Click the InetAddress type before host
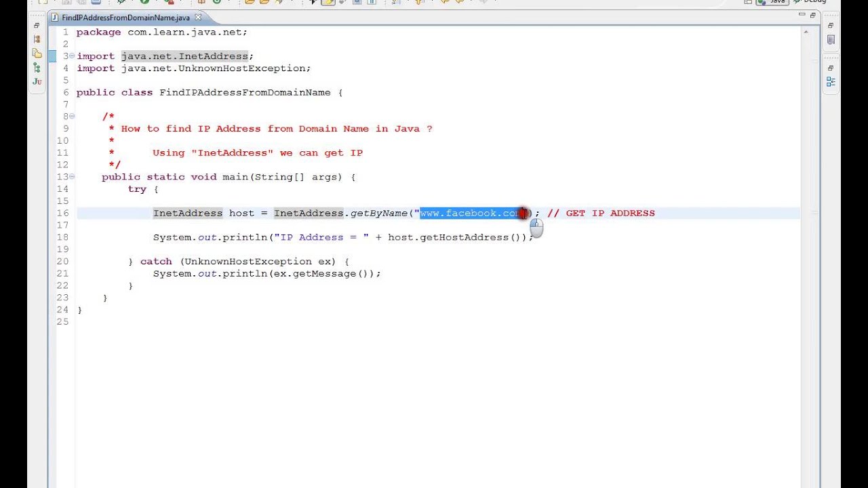 [x=188, y=213]
